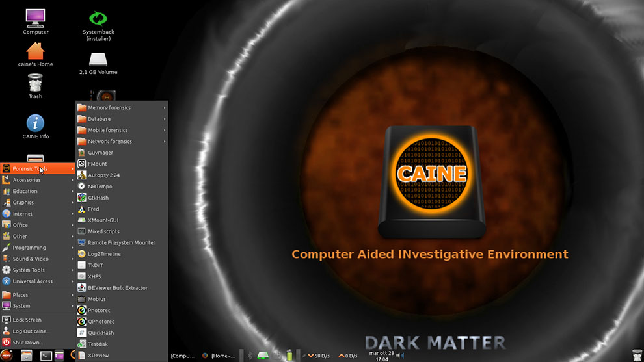Select the Forensic Tools menu category

(38, 169)
